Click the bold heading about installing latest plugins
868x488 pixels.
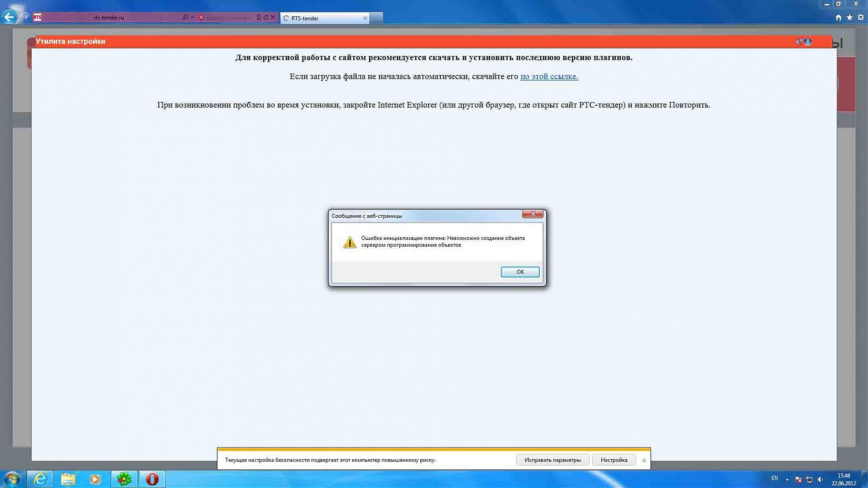tap(434, 57)
